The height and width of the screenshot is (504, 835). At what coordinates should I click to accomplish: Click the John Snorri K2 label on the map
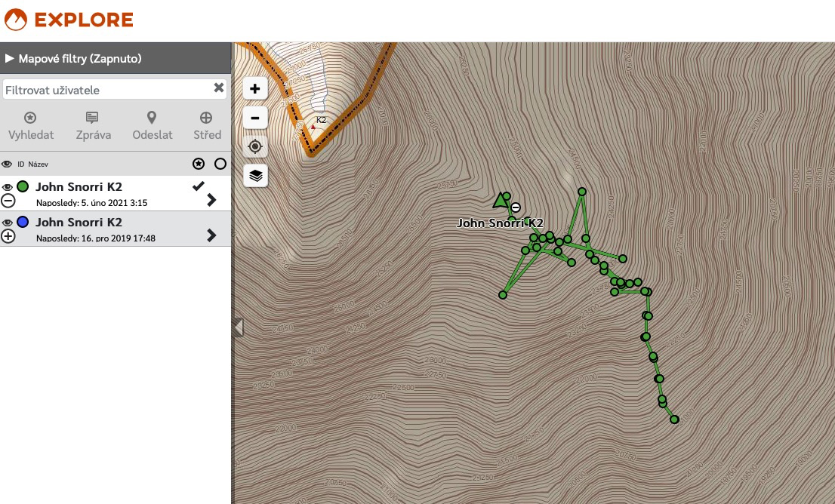pos(500,223)
